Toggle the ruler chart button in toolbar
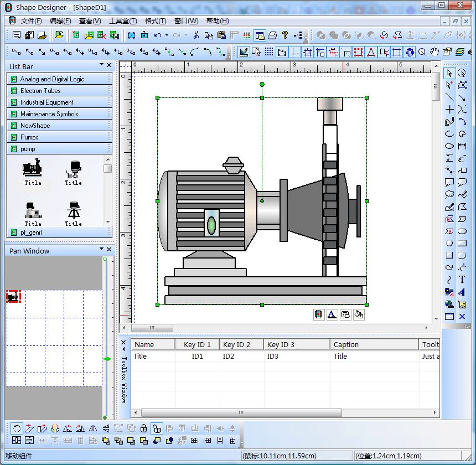The width and height of the screenshot is (476, 465). pyautogui.click(x=244, y=52)
